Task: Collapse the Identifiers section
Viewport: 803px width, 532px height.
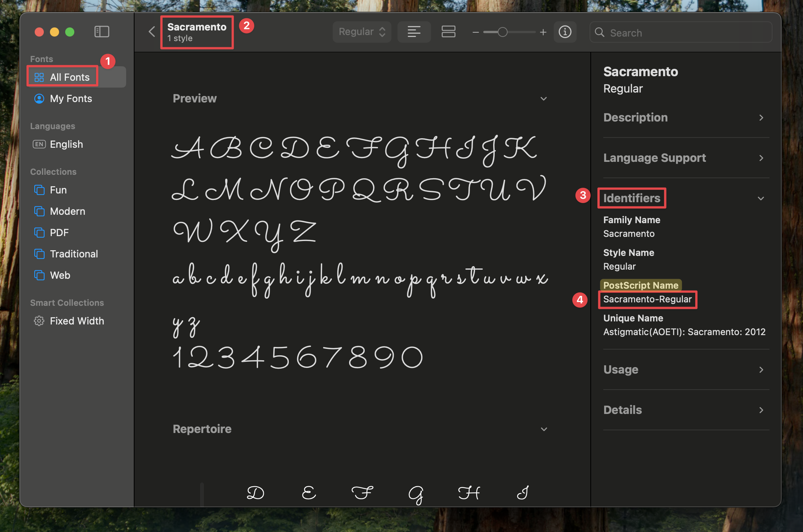Action: [761, 198]
